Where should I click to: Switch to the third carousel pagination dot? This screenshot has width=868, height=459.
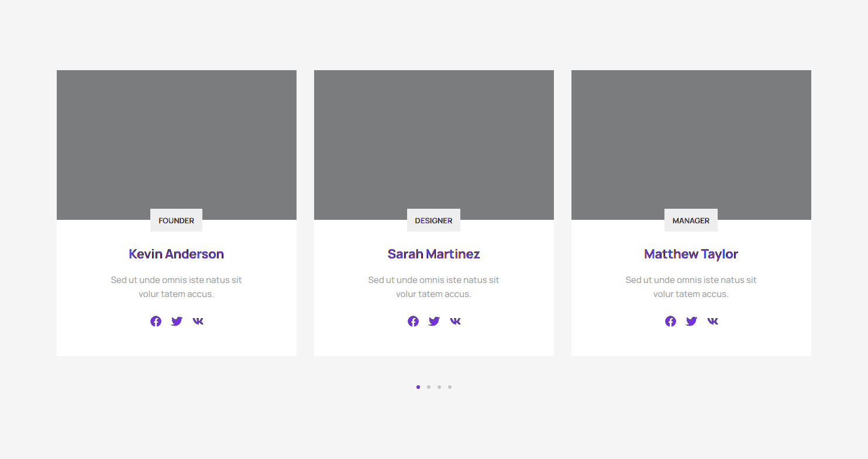(439, 387)
